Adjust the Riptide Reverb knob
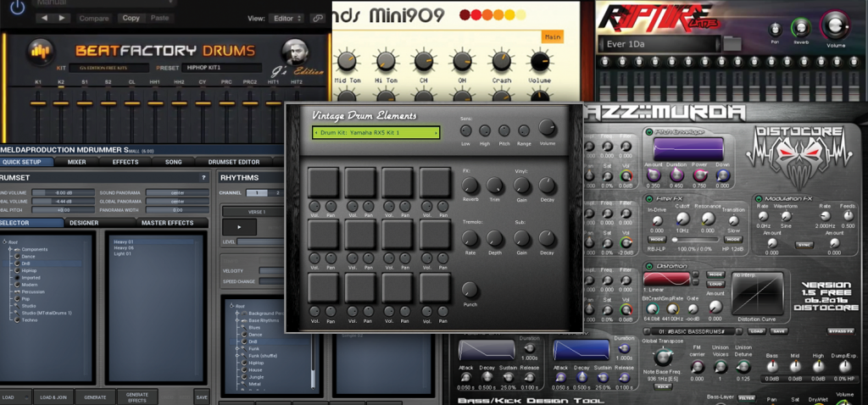Image resolution: width=868 pixels, height=405 pixels. (799, 28)
